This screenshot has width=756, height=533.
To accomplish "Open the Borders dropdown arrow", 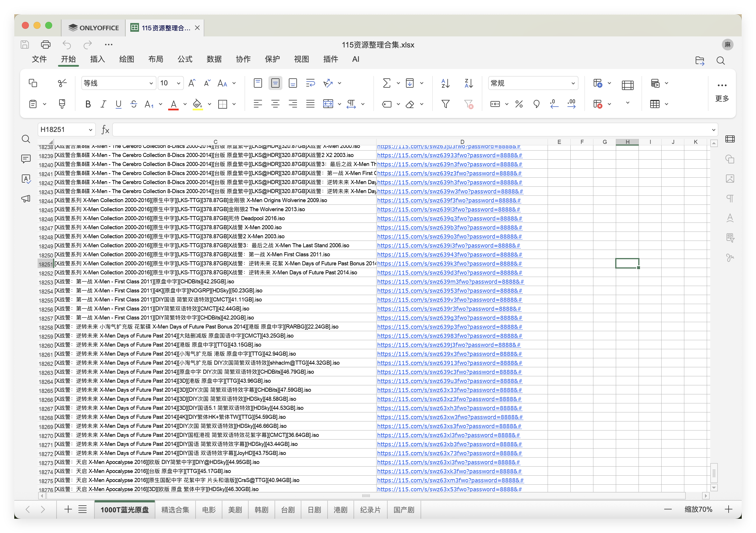I will coord(234,104).
